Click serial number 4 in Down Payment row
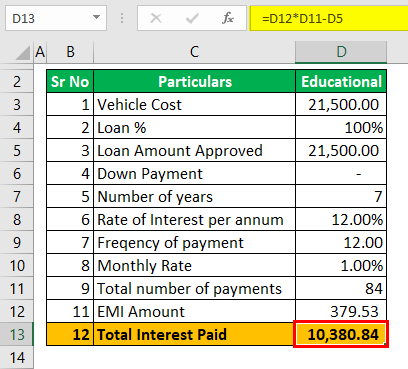The height and width of the screenshot is (369, 408). 70,173
